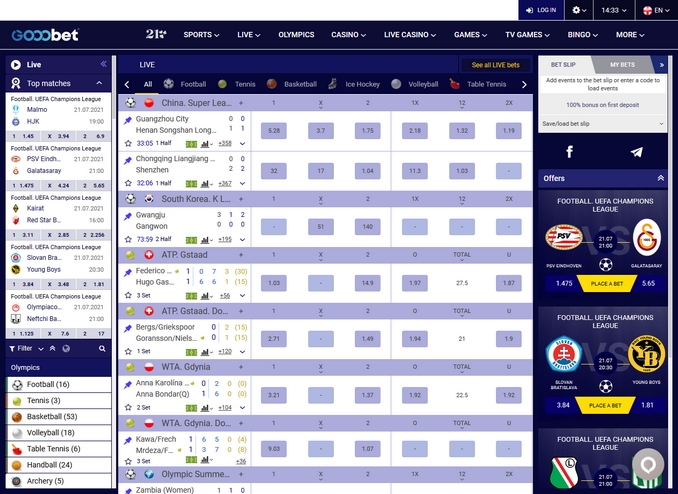The width and height of the screenshot is (678, 494).
Task: Click the 100% bonus on first deposit banner
Action: [603, 105]
